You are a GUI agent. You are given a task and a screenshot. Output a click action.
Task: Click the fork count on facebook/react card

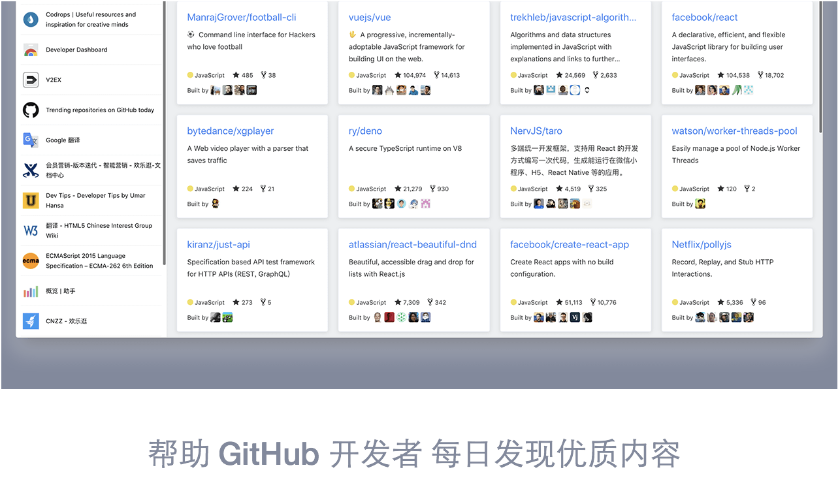pos(770,75)
